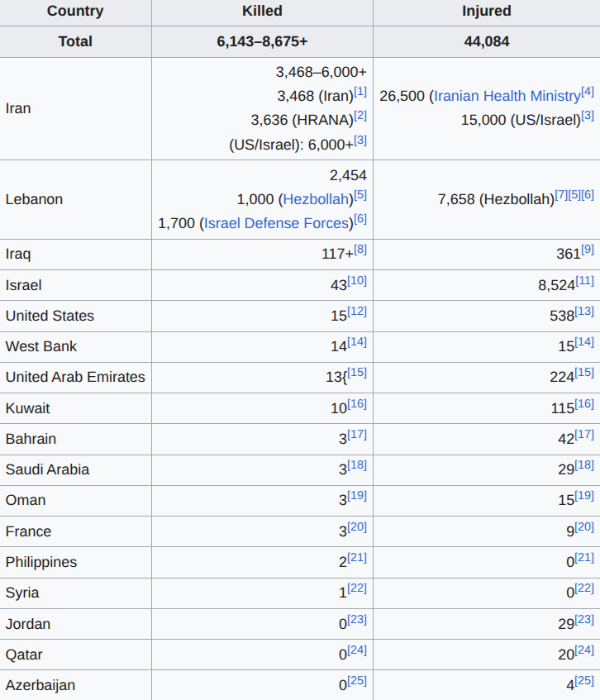This screenshot has width=600, height=700.
Task: Select Iran's 3,468–6,000+ killed range
Action: coord(321,72)
